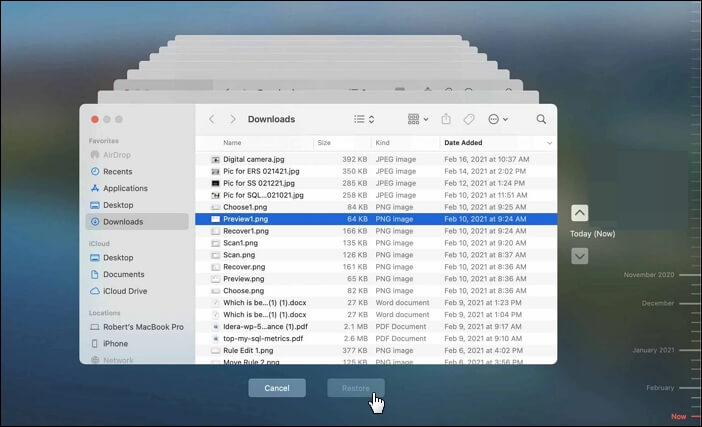Open Applications in the sidebar
The height and width of the screenshot is (427, 702).
tap(125, 188)
